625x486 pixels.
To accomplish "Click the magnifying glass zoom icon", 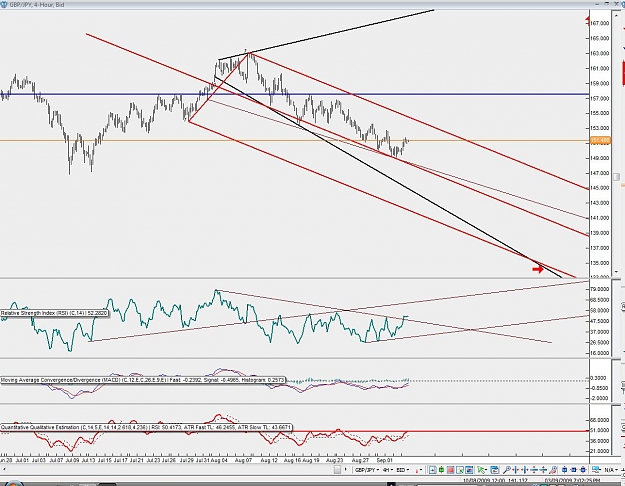I will click(x=506, y=470).
